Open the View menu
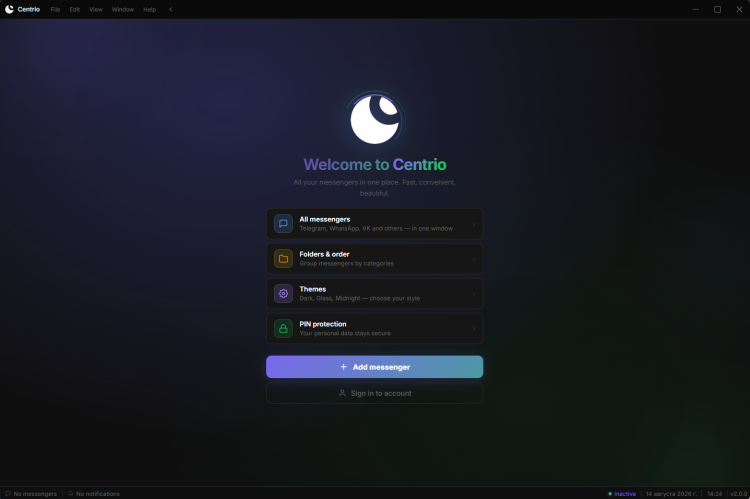 (96, 10)
